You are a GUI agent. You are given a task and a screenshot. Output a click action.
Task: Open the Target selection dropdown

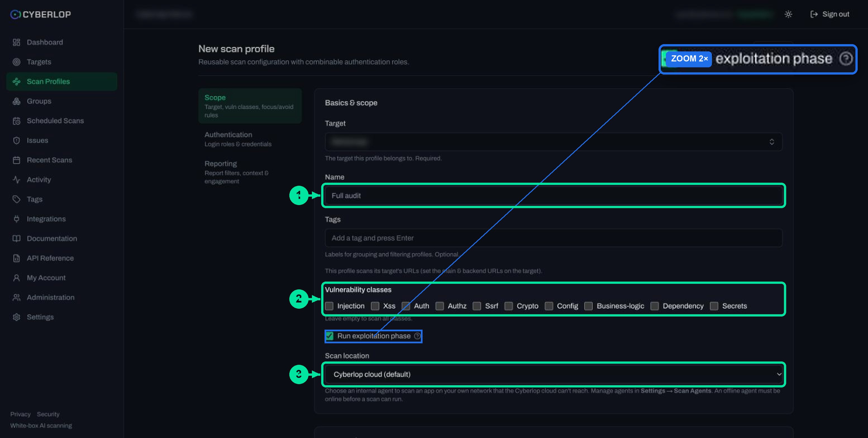[553, 142]
